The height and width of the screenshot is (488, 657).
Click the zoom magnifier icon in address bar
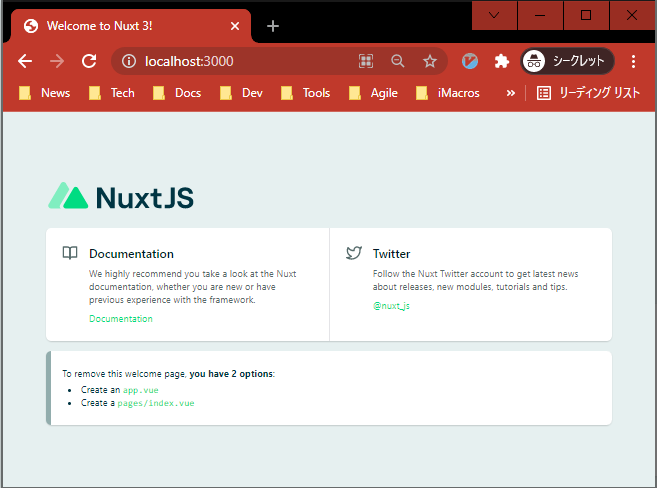[398, 61]
